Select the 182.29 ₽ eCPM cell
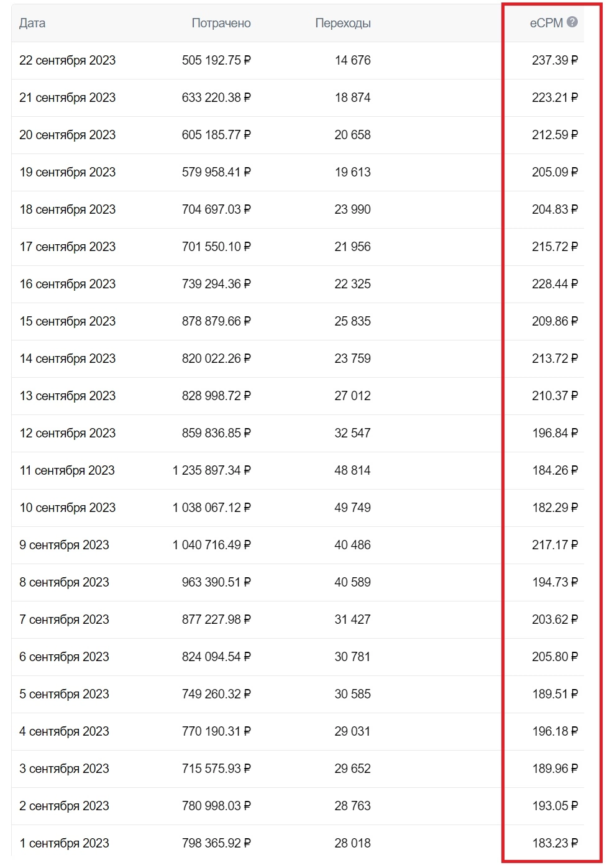 (555, 508)
